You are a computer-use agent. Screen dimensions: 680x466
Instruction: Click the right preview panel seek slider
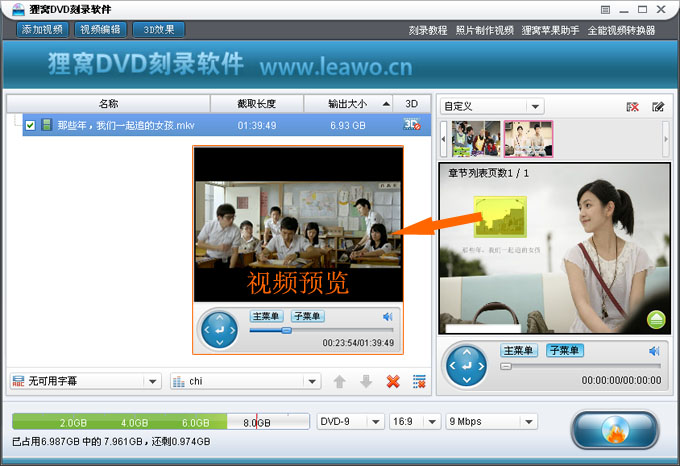pos(580,366)
